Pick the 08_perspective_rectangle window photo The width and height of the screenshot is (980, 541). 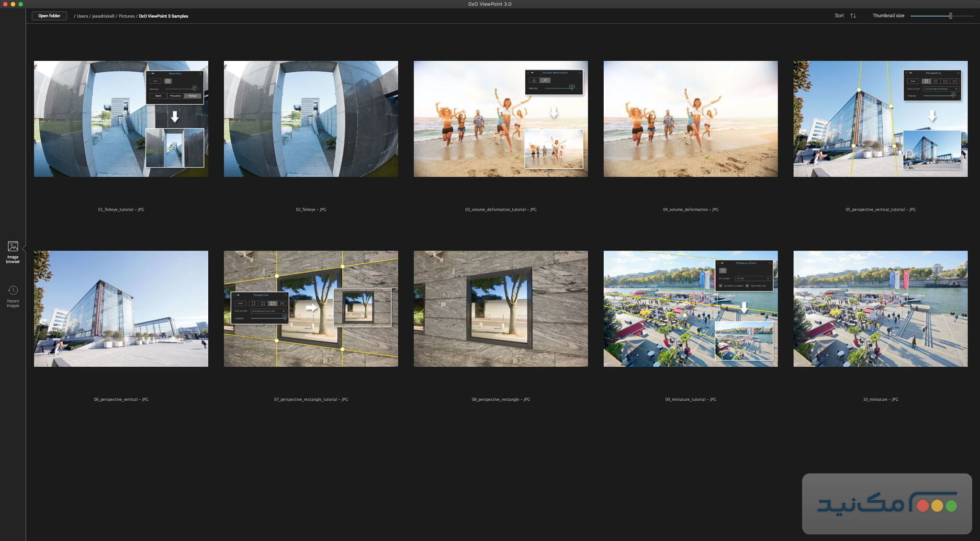[x=500, y=309]
